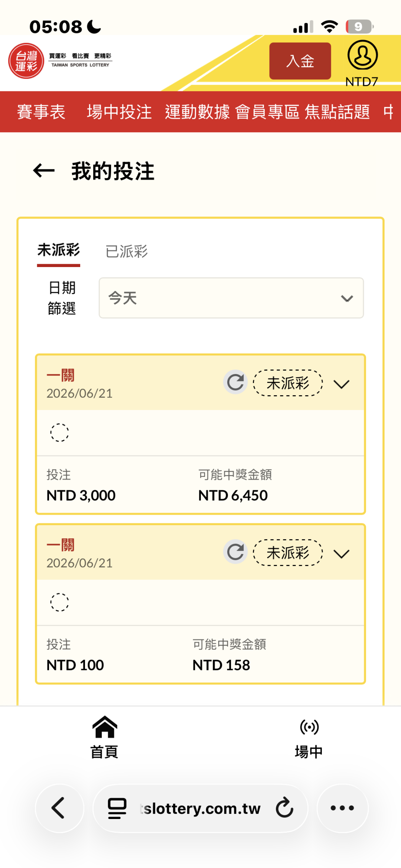This screenshot has height=868, width=401.
Task: Open the browser three-dots more menu
Action: (x=342, y=808)
